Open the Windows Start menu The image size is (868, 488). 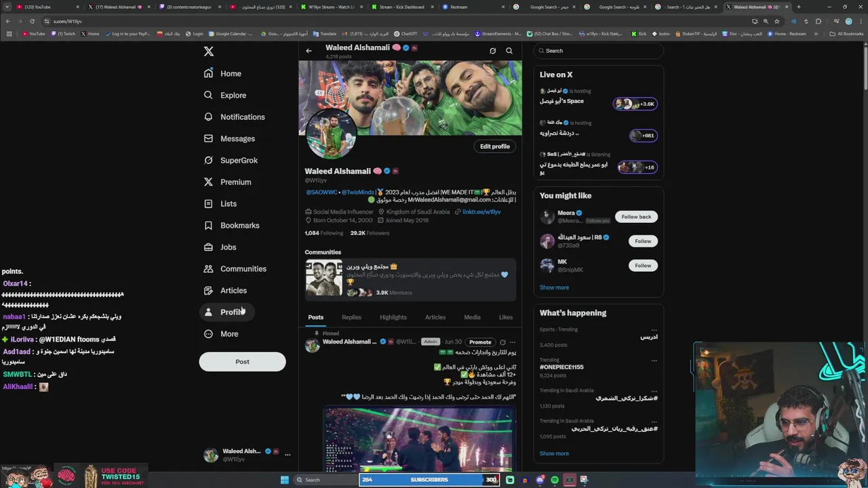click(285, 480)
